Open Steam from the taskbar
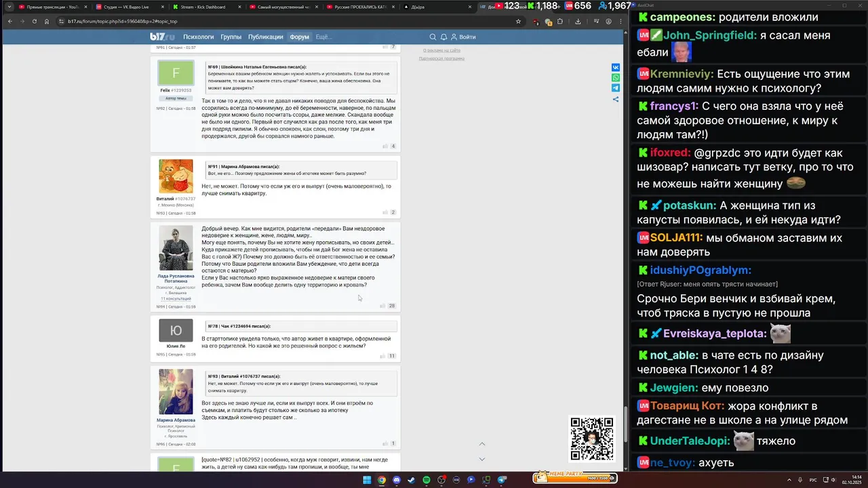The height and width of the screenshot is (488, 868). click(412, 480)
